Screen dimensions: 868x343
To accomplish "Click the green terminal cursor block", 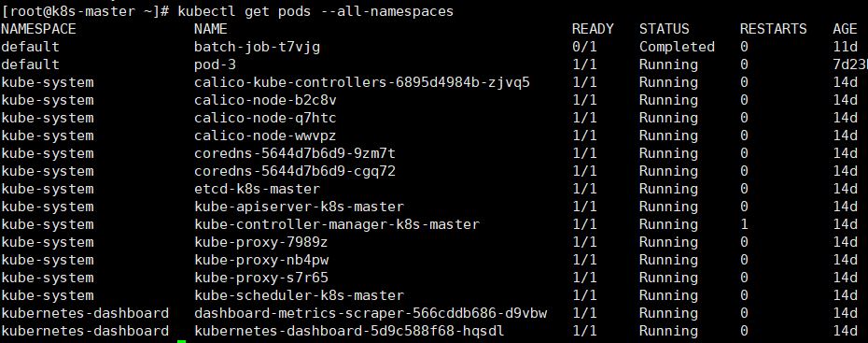I will coord(182,341).
